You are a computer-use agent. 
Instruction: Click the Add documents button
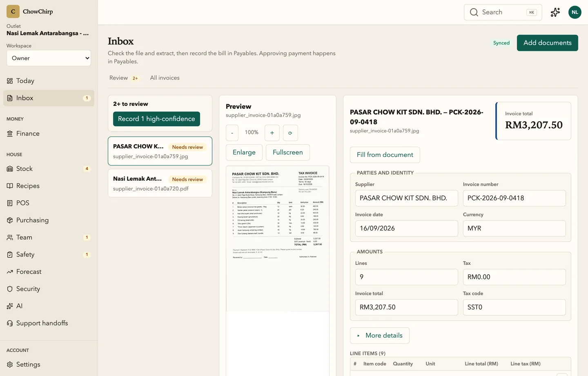coord(548,43)
